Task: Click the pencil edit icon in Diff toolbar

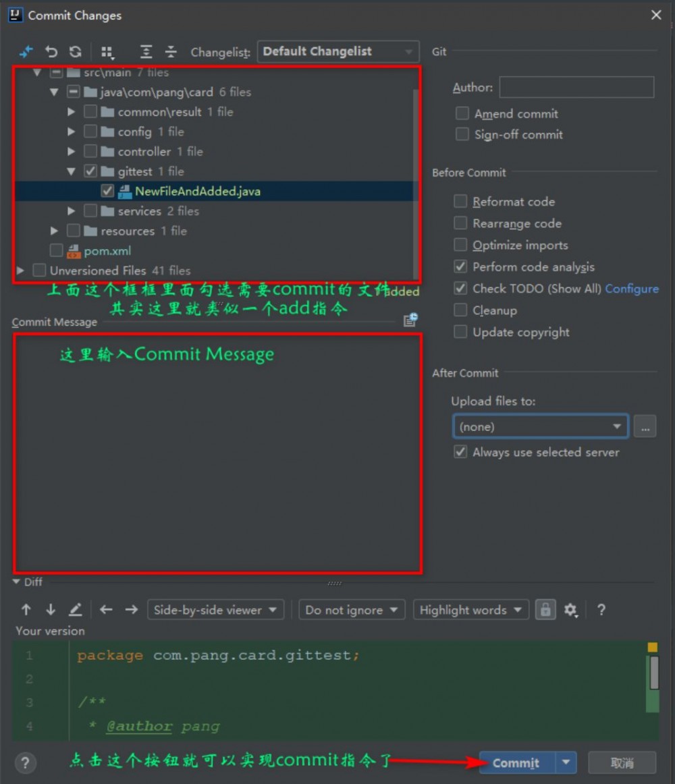Action: 75,609
